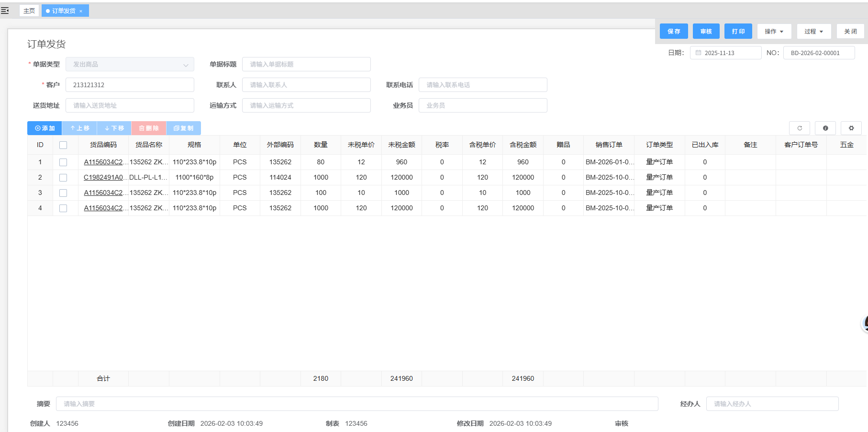Screen dimensions: 868x432
Task: Click the 复制 copy button
Action: (183, 128)
